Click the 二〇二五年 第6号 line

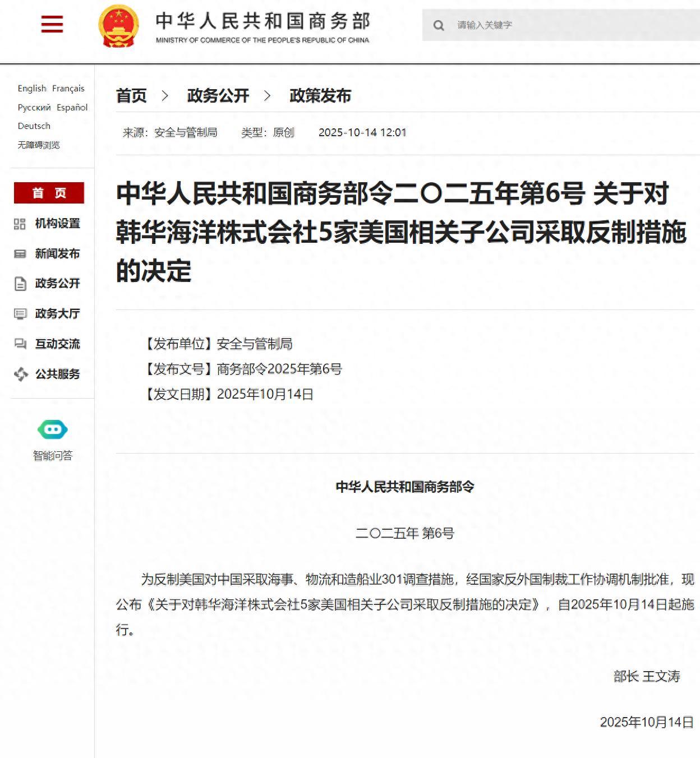tap(405, 534)
